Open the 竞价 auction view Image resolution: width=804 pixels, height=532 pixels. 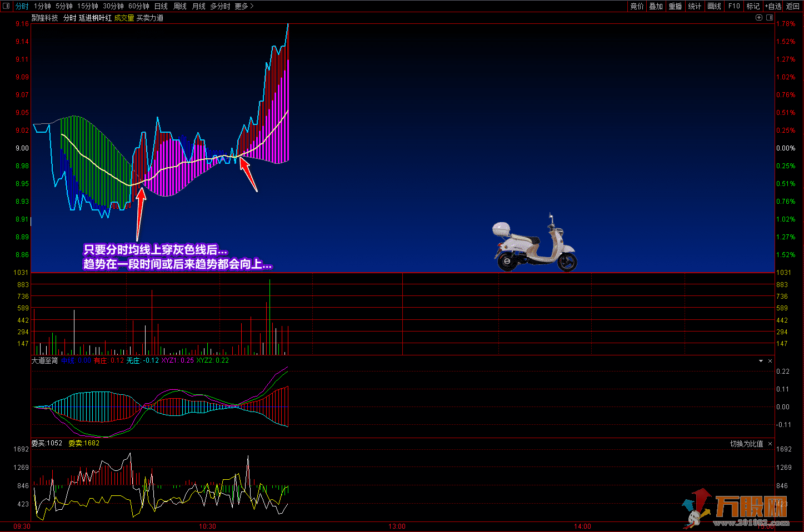point(637,6)
